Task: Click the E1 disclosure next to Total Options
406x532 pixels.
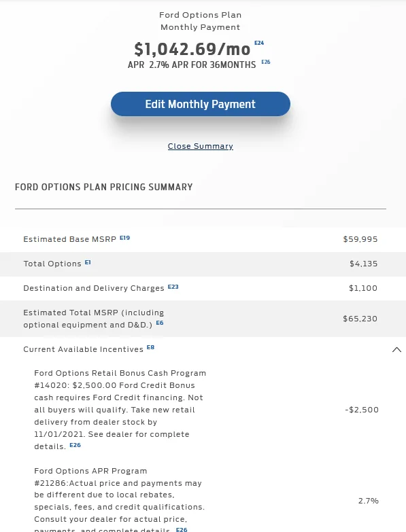Action: [x=88, y=262]
